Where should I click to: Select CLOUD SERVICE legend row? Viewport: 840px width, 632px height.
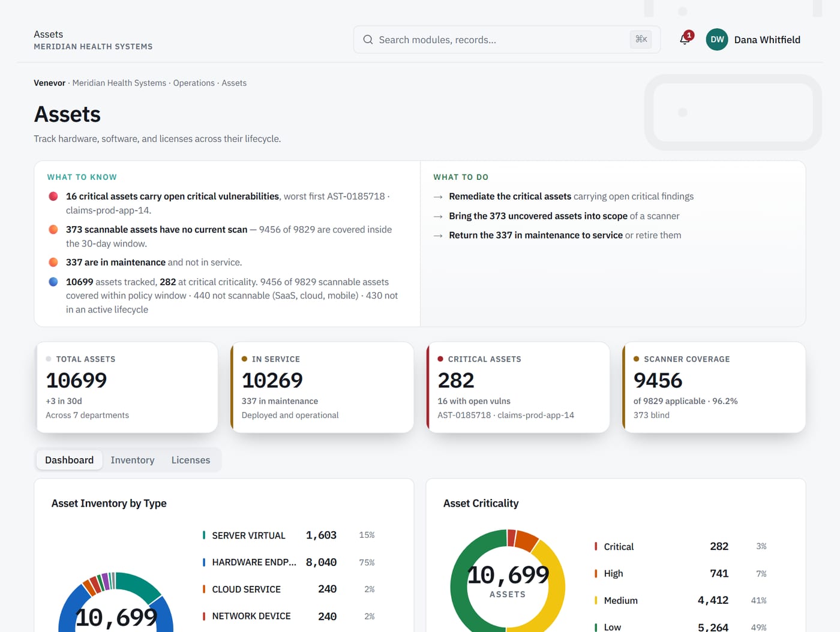(x=290, y=589)
